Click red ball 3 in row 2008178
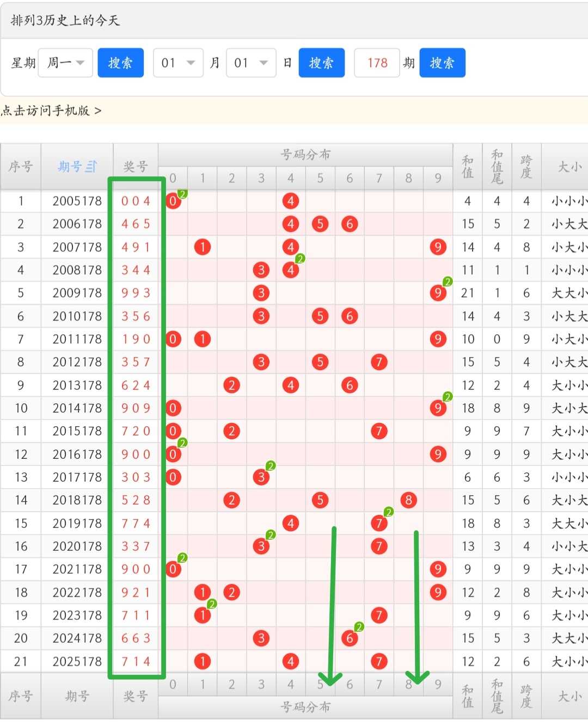588x725 pixels. pyautogui.click(x=261, y=270)
